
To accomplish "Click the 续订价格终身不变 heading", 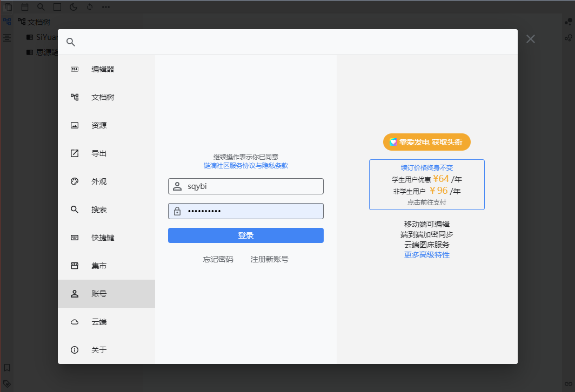I will coord(427,167).
